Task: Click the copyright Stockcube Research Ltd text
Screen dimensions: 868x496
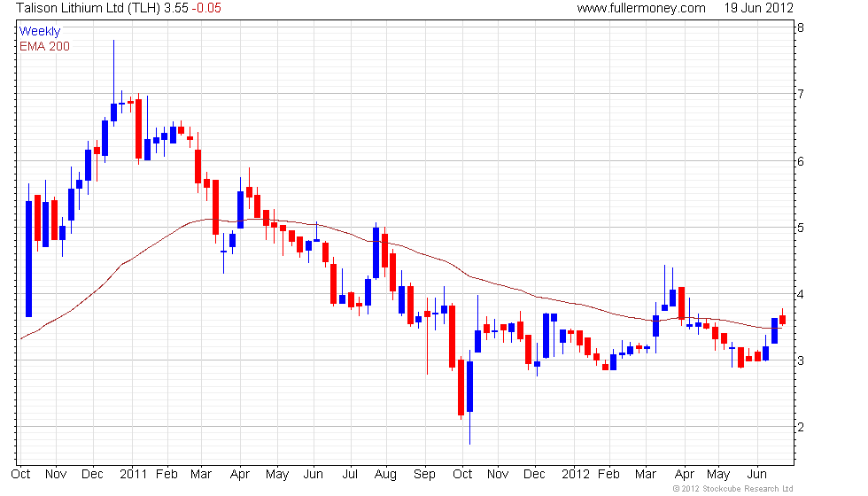Action: tap(733, 489)
